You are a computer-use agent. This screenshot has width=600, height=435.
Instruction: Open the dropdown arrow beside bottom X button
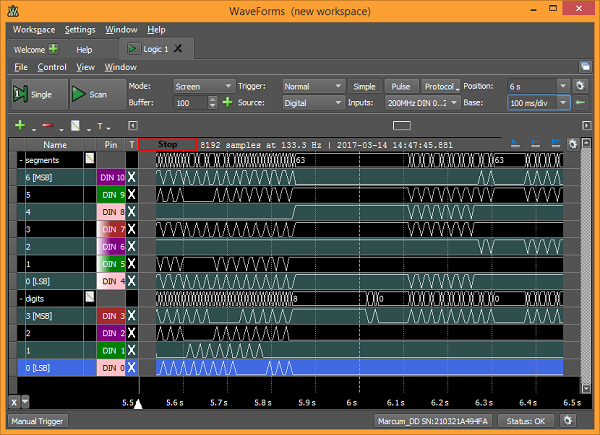coord(25,402)
